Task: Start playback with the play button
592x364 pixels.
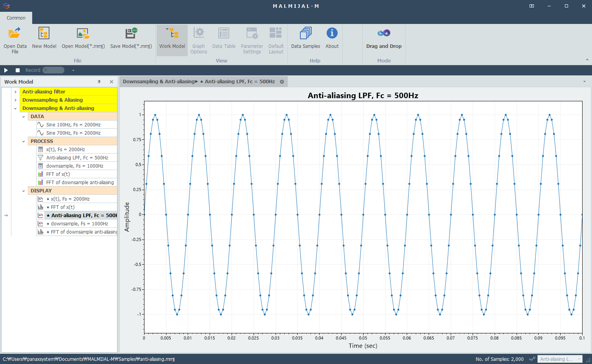Action: tap(6, 70)
